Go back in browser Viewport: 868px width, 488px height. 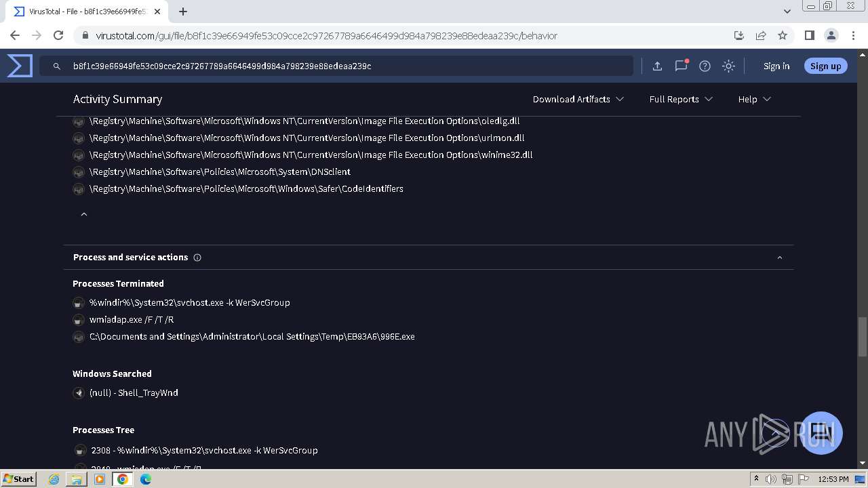15,35
